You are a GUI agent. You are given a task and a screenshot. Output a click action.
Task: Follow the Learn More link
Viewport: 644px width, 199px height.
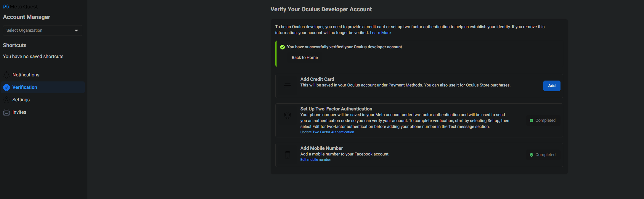[x=380, y=33]
